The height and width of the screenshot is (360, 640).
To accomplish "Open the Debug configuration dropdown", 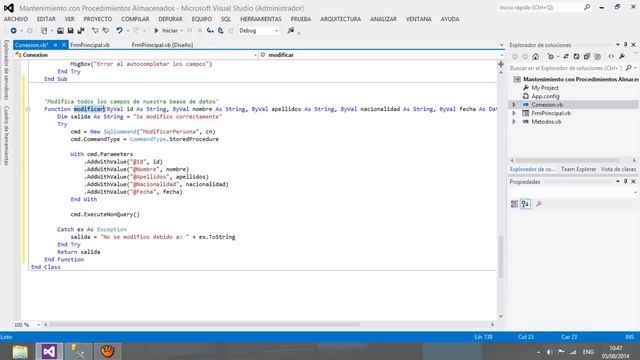I will click(x=258, y=31).
